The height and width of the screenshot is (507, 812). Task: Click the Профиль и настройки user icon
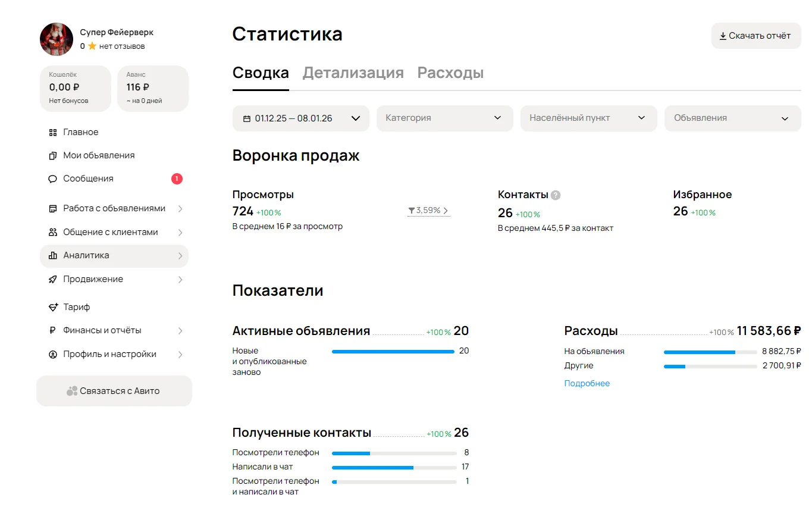[52, 354]
